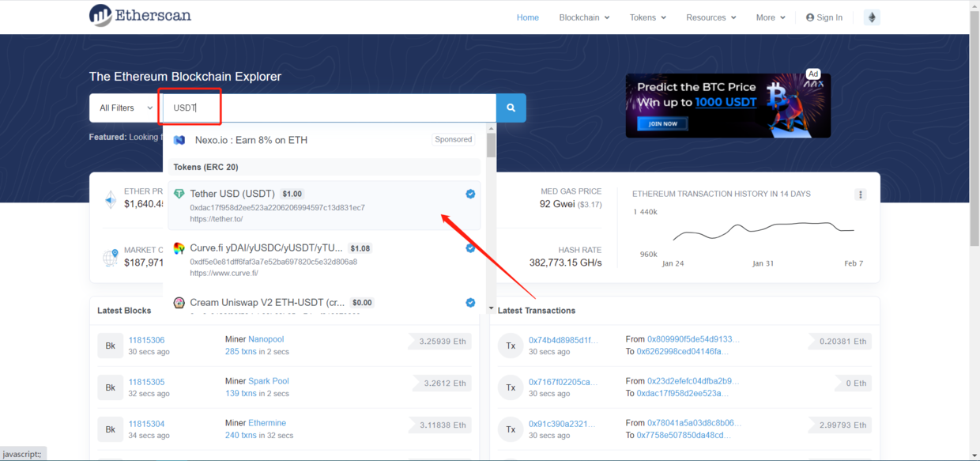Open the Spark Pool miner link

pos(268,381)
